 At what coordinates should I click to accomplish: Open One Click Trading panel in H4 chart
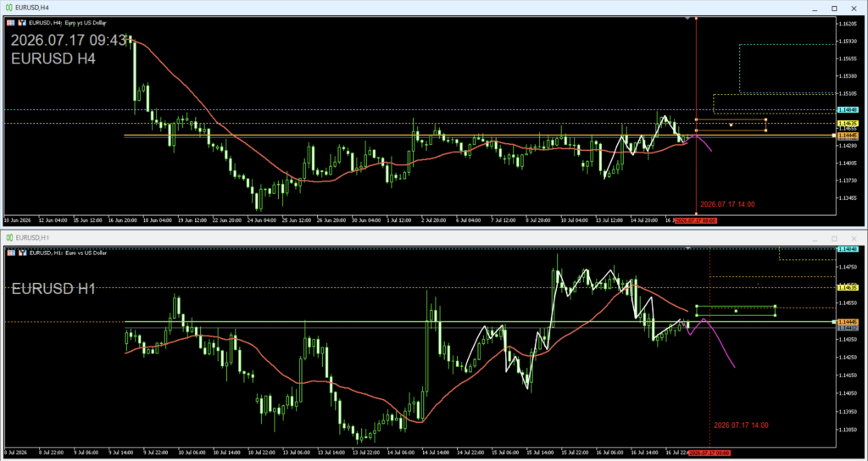pos(11,23)
